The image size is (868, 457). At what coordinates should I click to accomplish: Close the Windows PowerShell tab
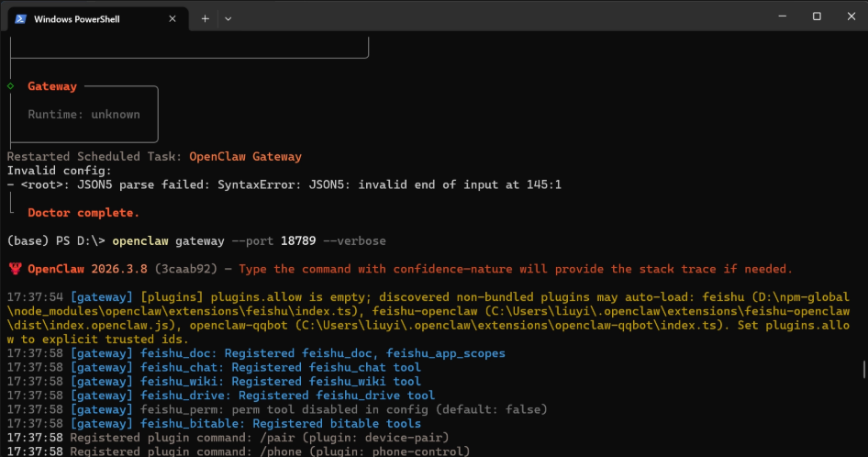pyautogui.click(x=172, y=19)
